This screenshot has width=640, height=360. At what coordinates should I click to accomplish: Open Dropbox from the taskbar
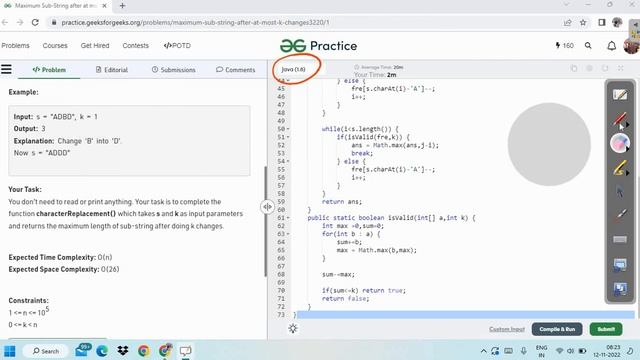(x=122, y=351)
